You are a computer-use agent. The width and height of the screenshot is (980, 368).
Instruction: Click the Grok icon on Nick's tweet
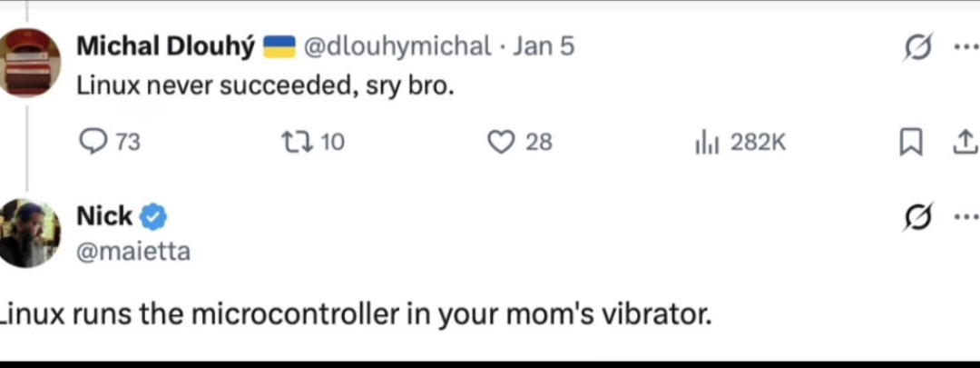tap(918, 217)
